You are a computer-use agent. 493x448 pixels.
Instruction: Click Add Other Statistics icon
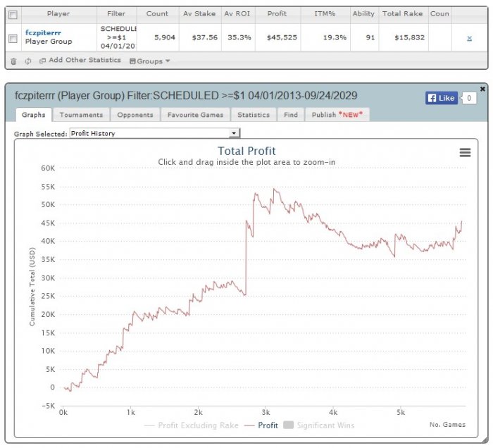42,61
